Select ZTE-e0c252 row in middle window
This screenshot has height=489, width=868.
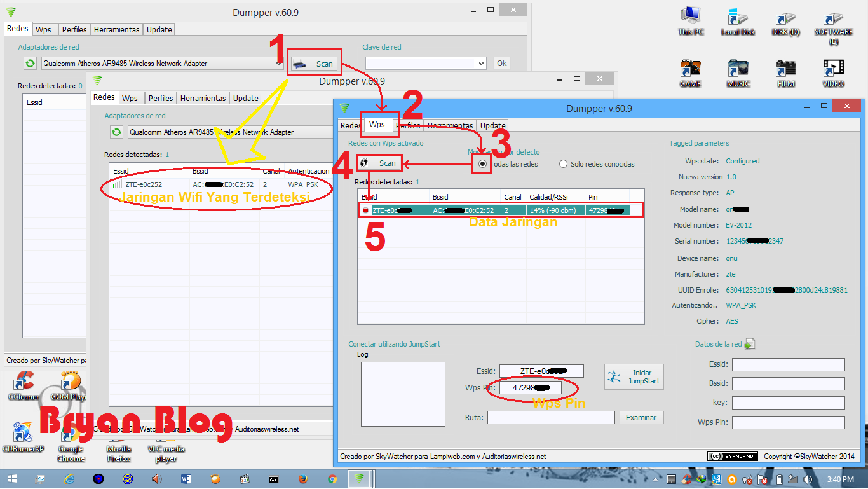click(220, 184)
